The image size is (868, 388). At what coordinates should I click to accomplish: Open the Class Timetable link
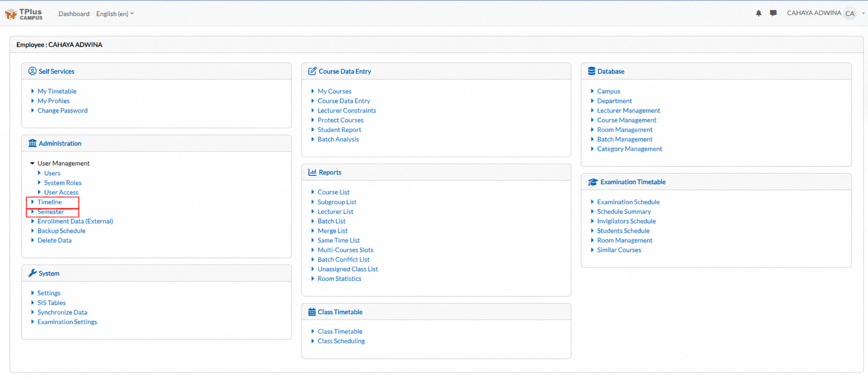340,332
